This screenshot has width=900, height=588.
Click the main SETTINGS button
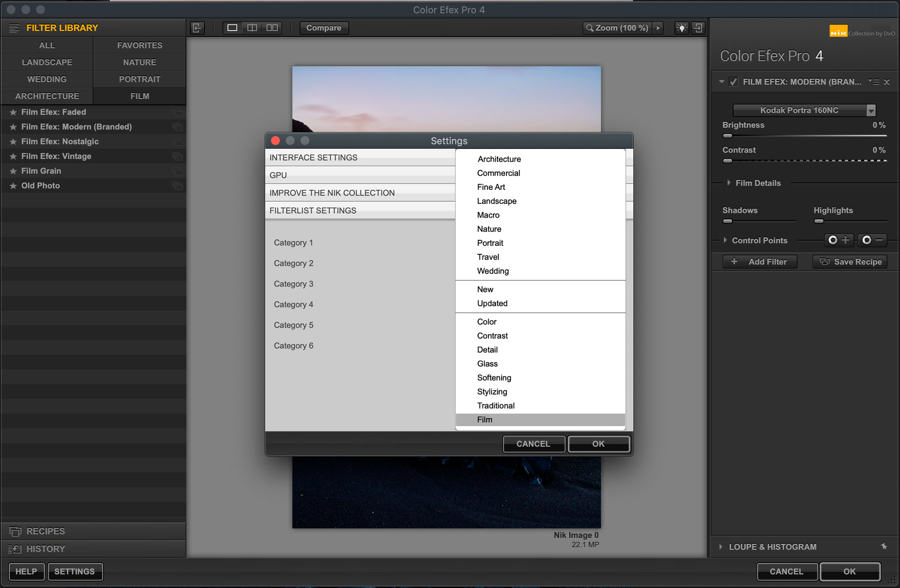point(74,572)
